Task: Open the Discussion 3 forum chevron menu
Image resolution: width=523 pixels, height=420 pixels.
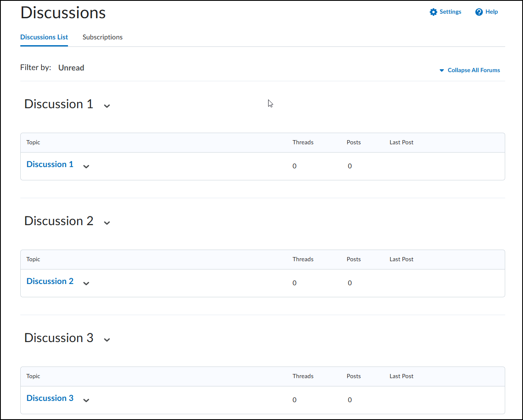Action: 107,340
